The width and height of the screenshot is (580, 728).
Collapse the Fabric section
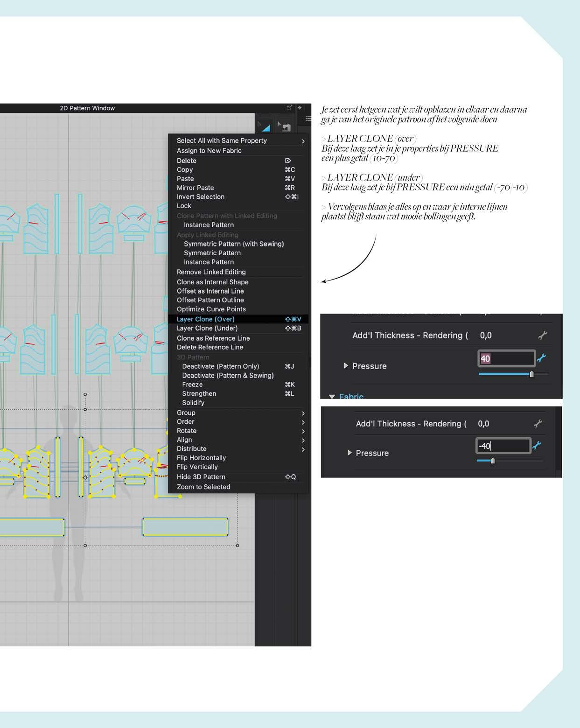332,396
